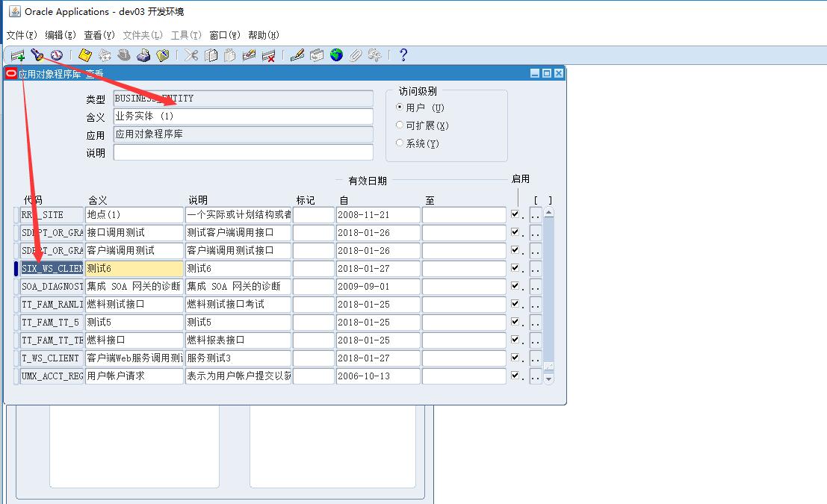The width and height of the screenshot is (827, 504).
Task: Select the TT_FAM_TT_5 code cell
Action: pyautogui.click(x=52, y=323)
